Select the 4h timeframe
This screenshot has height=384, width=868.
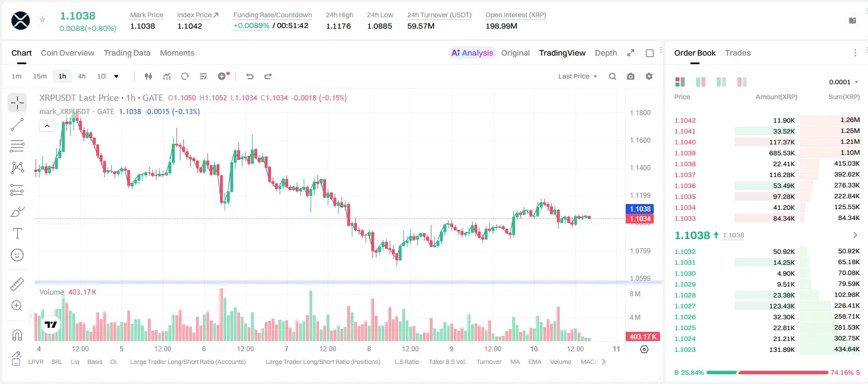point(81,76)
